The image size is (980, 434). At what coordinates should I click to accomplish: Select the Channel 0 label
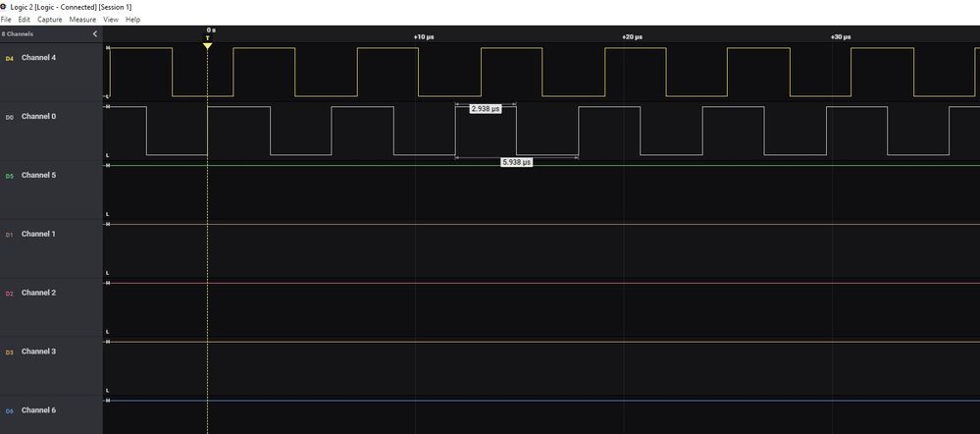point(39,116)
